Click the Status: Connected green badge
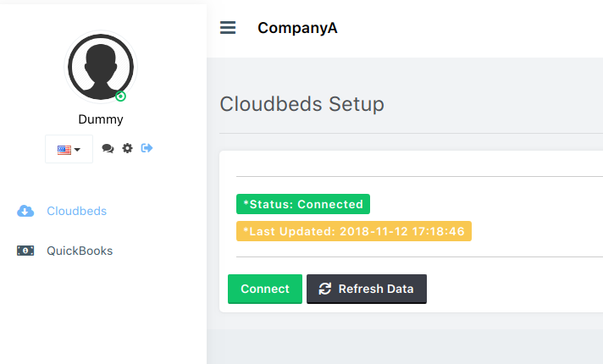The height and width of the screenshot is (364, 603). click(x=303, y=204)
